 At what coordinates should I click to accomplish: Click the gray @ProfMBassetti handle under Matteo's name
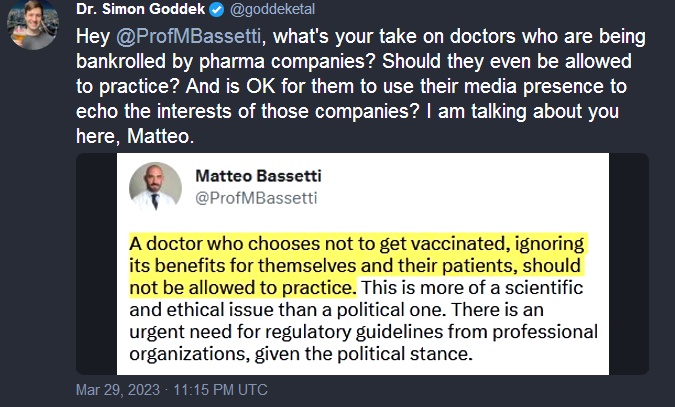[254, 197]
